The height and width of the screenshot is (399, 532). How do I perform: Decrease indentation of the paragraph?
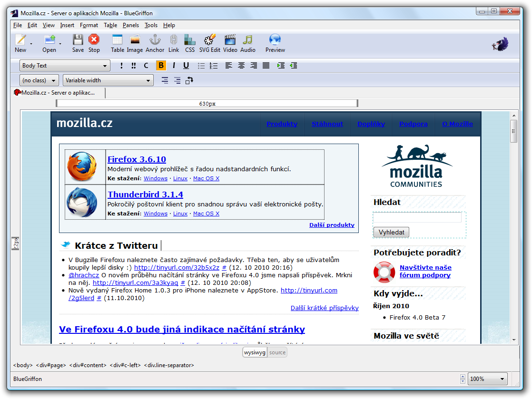click(294, 66)
